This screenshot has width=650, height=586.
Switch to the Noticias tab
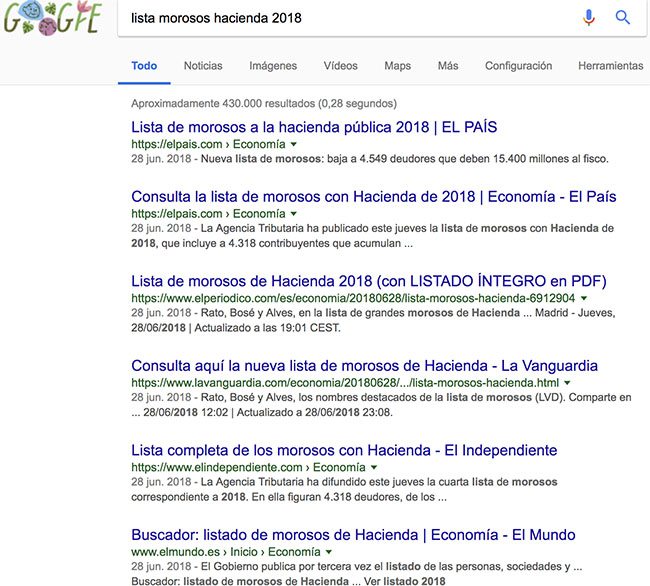pos(203,66)
